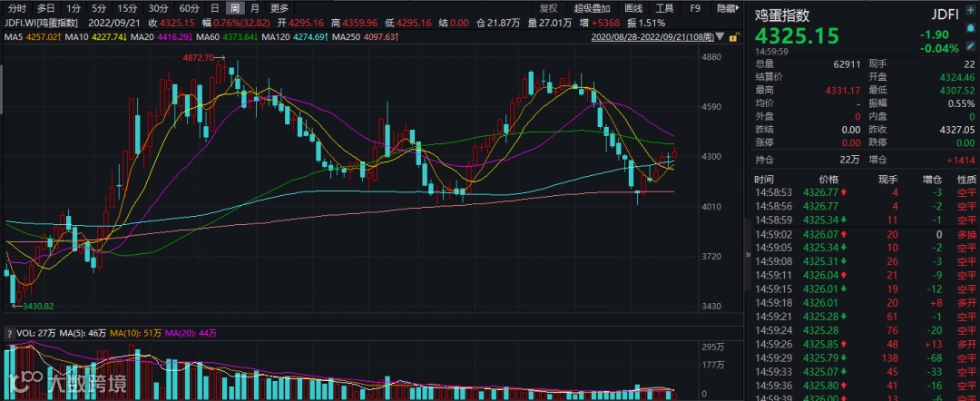Click the MA250 indicator label
This screenshot has height=401, width=980.
click(x=366, y=38)
